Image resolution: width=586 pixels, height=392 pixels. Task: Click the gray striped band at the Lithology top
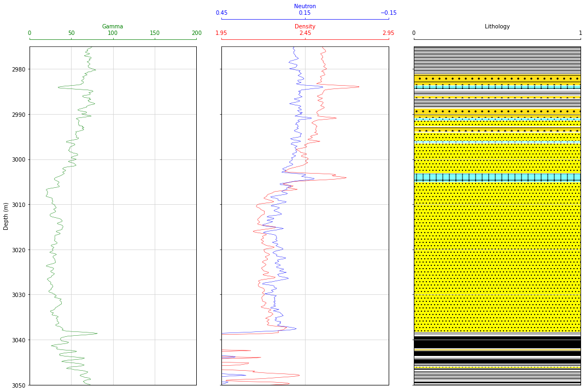tap(497, 60)
